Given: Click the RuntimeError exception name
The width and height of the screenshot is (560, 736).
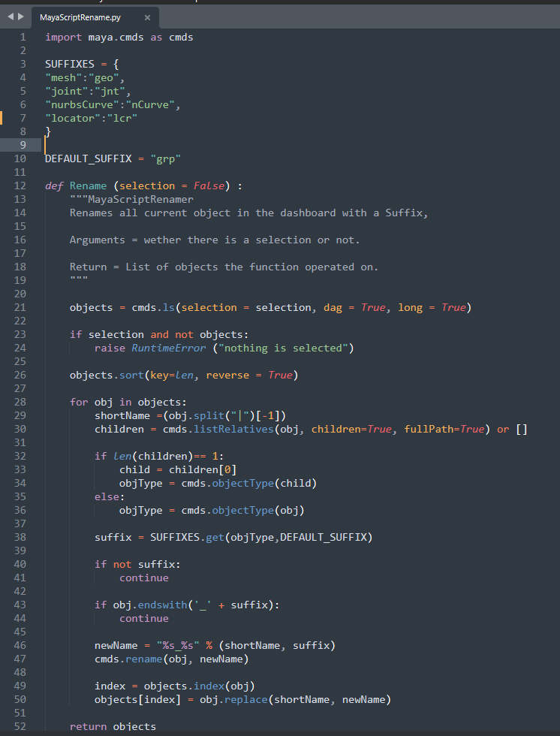Looking at the screenshot, I should 168,348.
